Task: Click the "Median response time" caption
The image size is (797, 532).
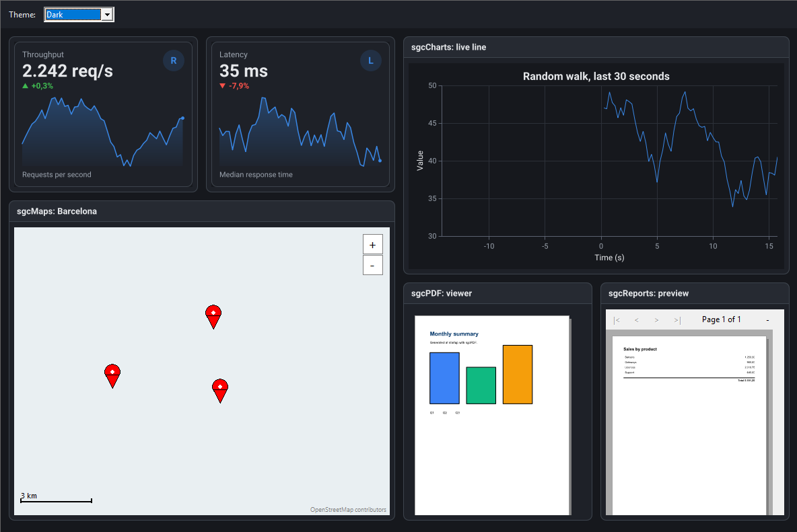Action: coord(256,175)
